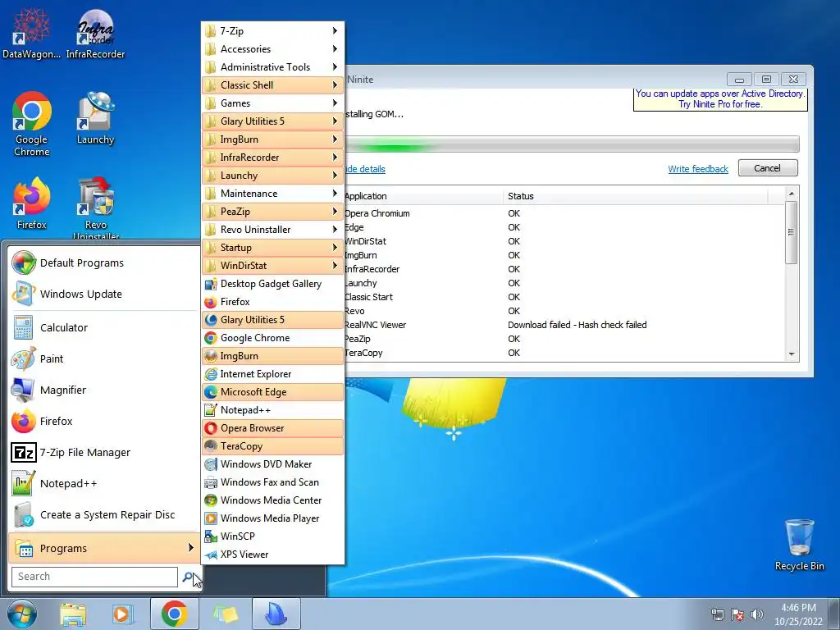Expand the Administrative Tools folder
This screenshot has height=630, width=840.
pos(272,67)
